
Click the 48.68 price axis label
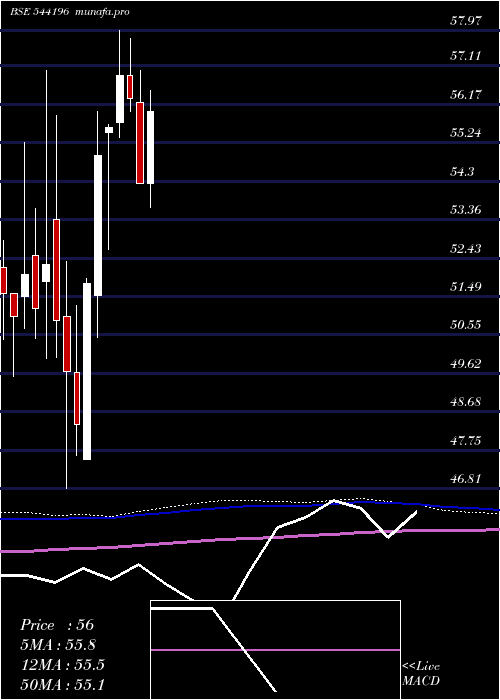(465, 402)
